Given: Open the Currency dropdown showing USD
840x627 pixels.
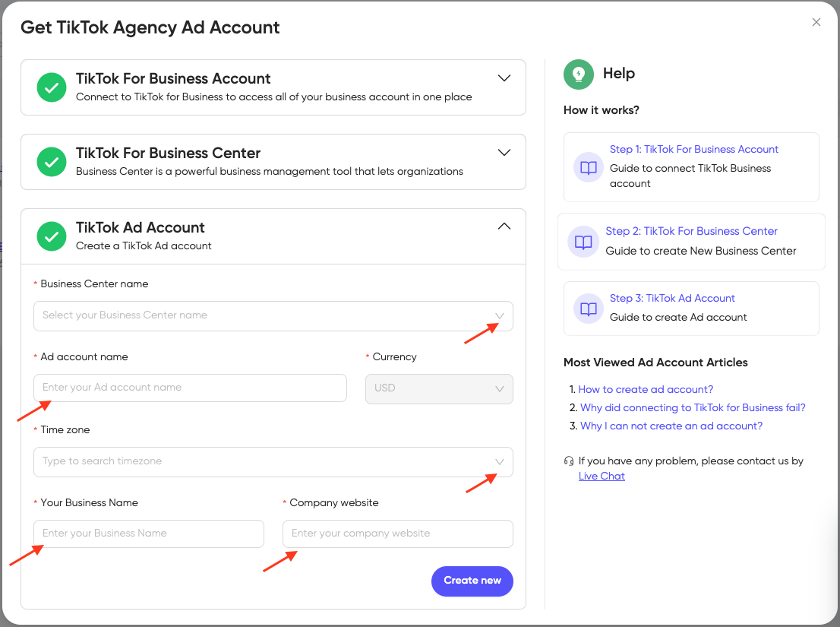Looking at the screenshot, I should tap(501, 388).
